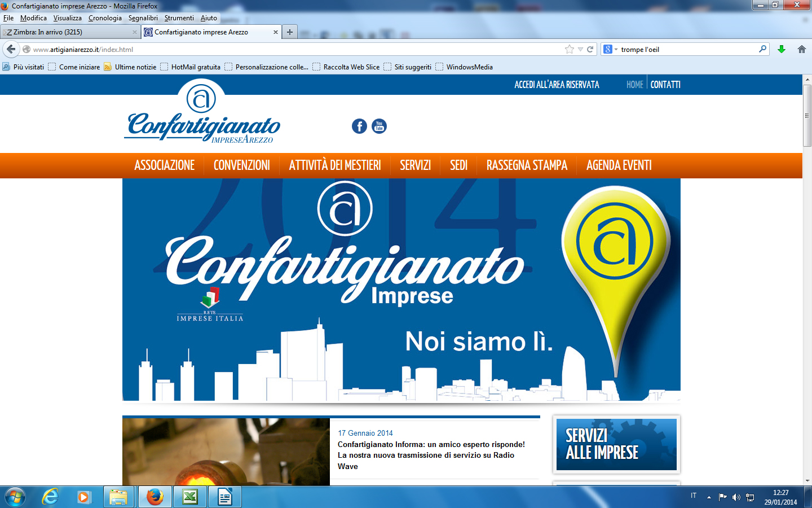Screen dimensions: 812x508
Task: Open Windows Explorer folder on taskbar
Action: coord(118,497)
